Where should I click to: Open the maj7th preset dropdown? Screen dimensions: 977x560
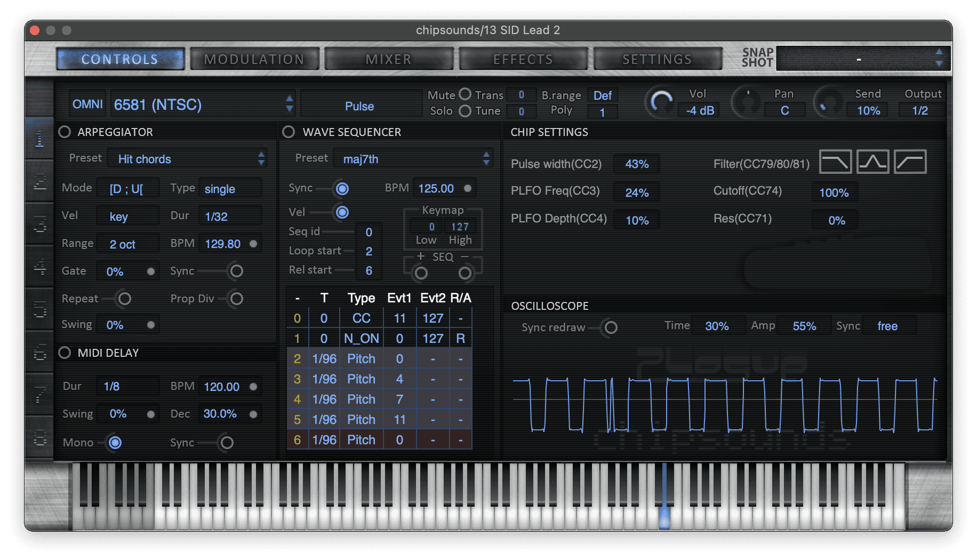click(413, 159)
